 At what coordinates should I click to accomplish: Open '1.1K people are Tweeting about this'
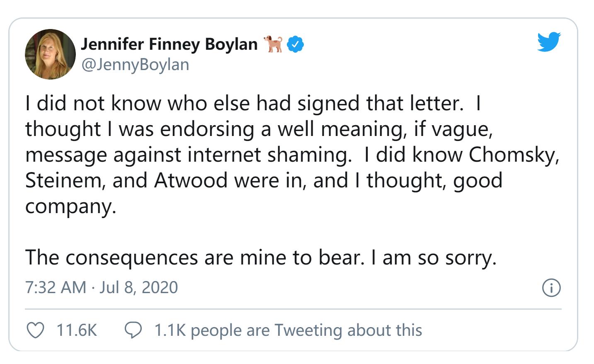tap(288, 330)
